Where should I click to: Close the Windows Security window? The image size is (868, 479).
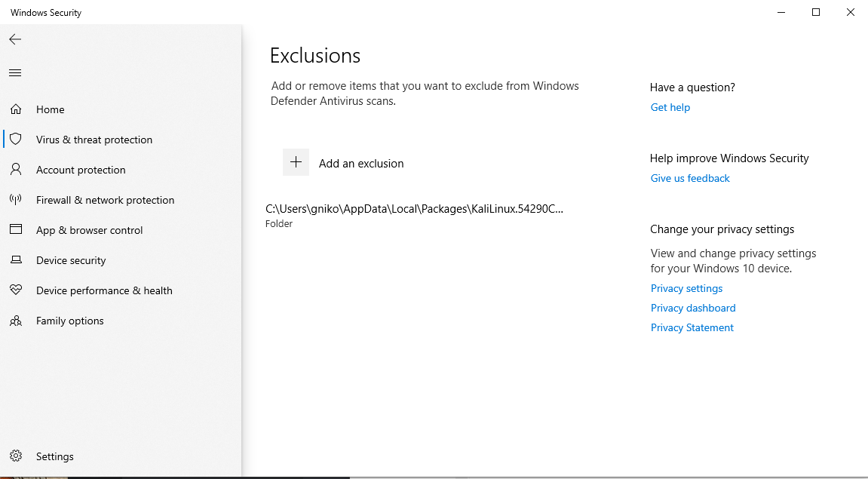[x=851, y=12]
